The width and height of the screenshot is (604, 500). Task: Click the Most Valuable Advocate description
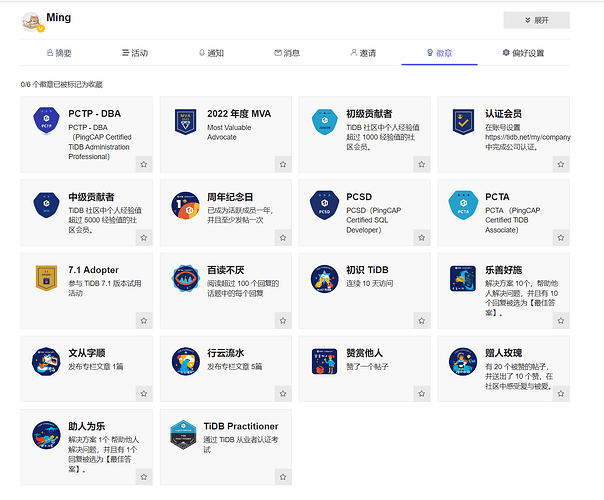pos(229,132)
